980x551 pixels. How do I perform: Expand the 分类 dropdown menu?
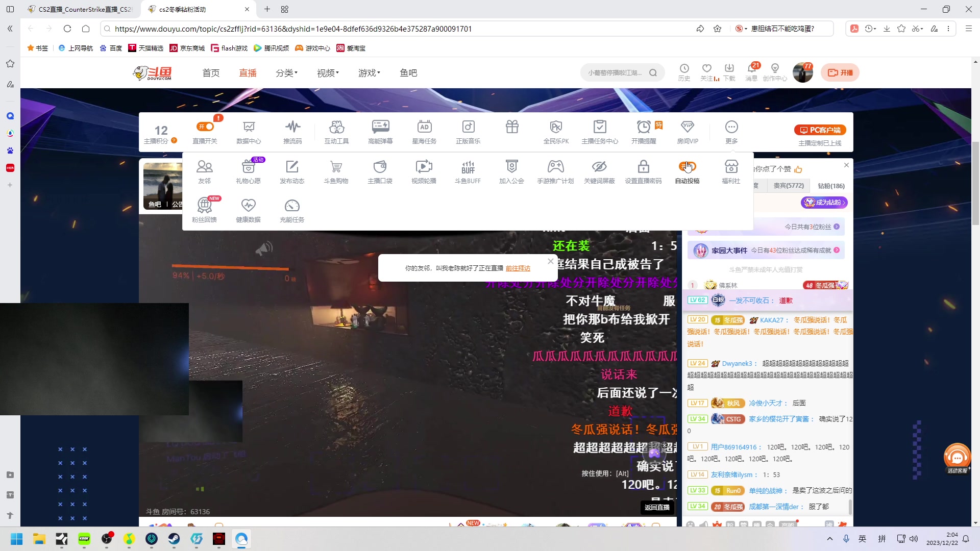[286, 73]
